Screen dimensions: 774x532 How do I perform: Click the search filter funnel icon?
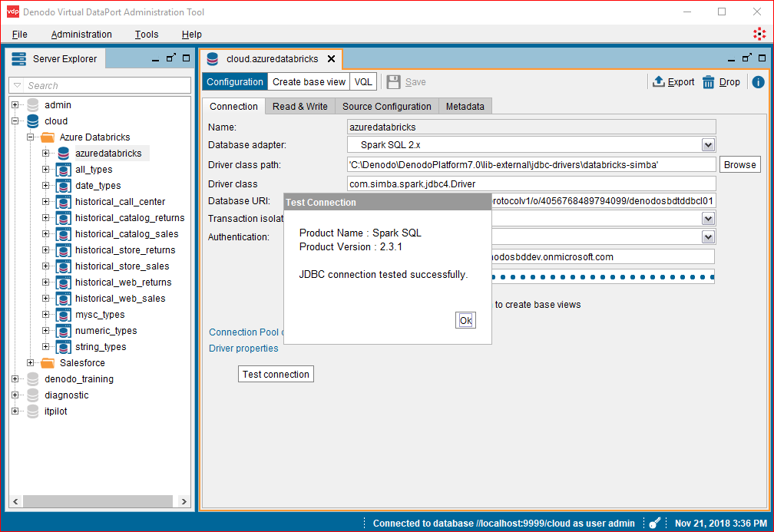click(x=17, y=85)
